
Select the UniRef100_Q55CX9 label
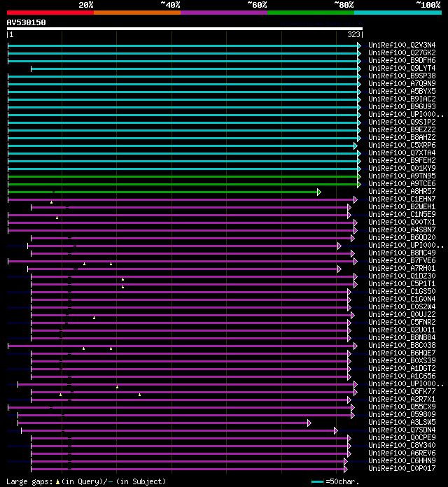click(402, 407)
